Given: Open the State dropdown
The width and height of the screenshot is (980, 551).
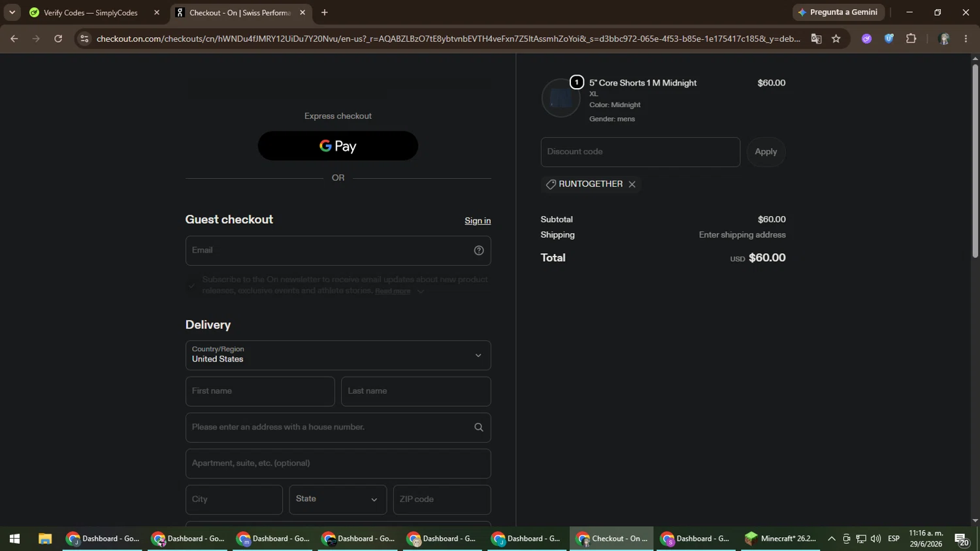Looking at the screenshot, I should [x=338, y=499].
